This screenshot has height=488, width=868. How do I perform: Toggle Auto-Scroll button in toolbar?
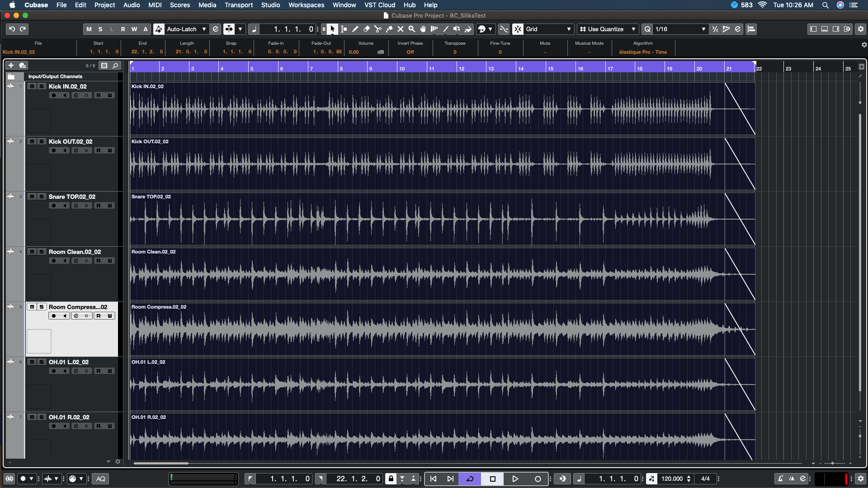pyautogui.click(x=229, y=29)
